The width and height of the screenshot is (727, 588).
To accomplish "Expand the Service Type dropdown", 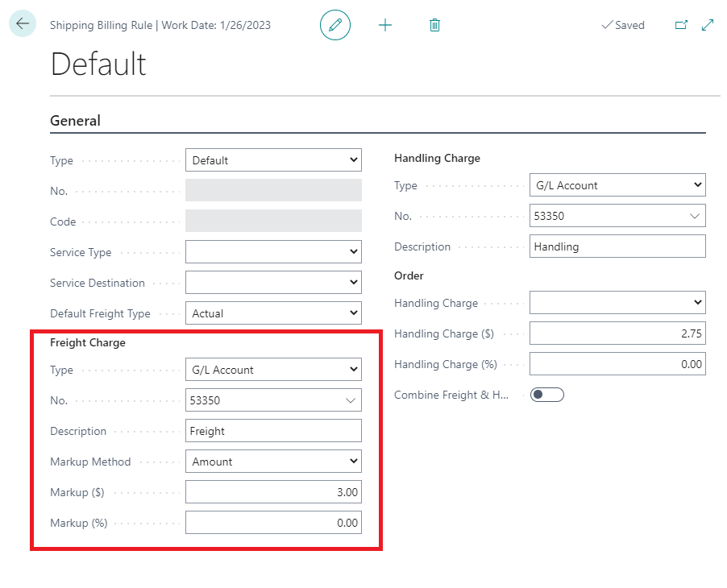I will 273,252.
